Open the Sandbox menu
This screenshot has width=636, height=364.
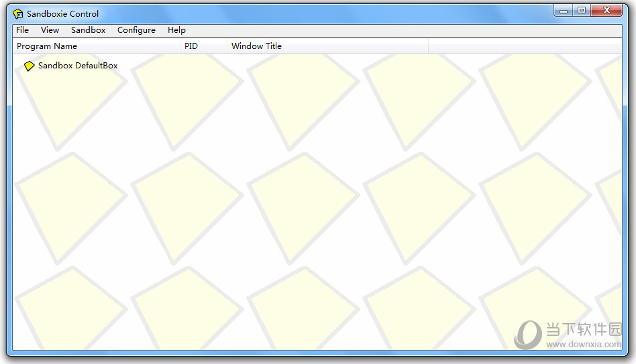(88, 30)
